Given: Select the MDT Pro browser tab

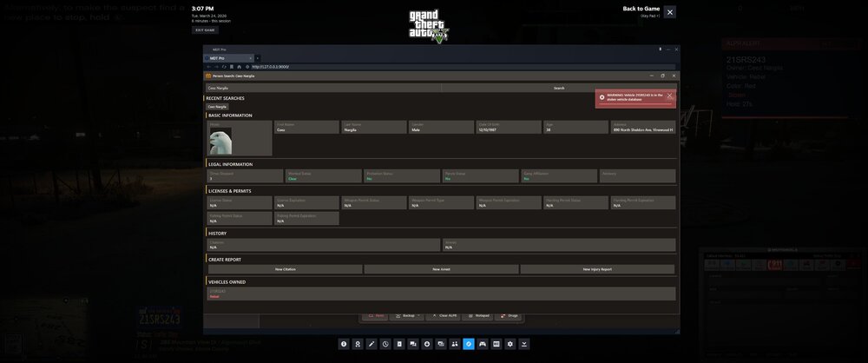Looking at the screenshot, I should 227,58.
